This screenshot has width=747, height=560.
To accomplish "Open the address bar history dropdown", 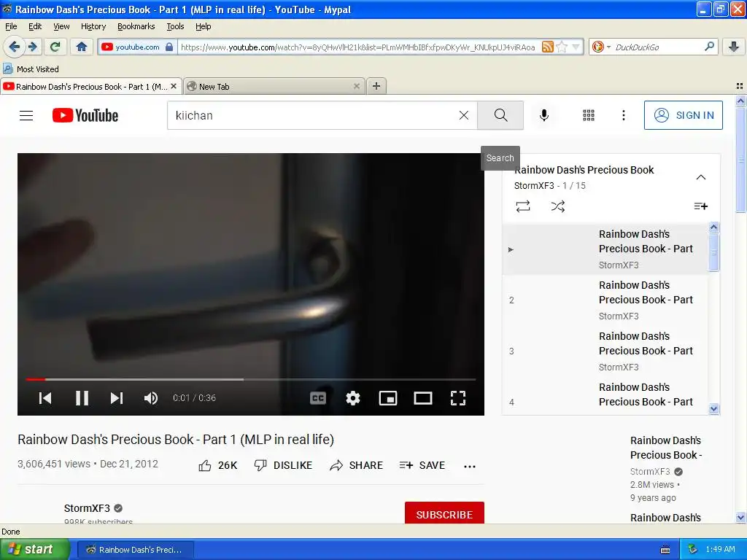I will point(576,47).
